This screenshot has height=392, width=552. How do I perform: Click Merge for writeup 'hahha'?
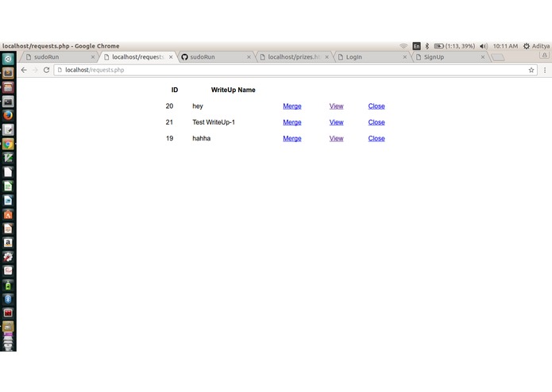tap(292, 139)
